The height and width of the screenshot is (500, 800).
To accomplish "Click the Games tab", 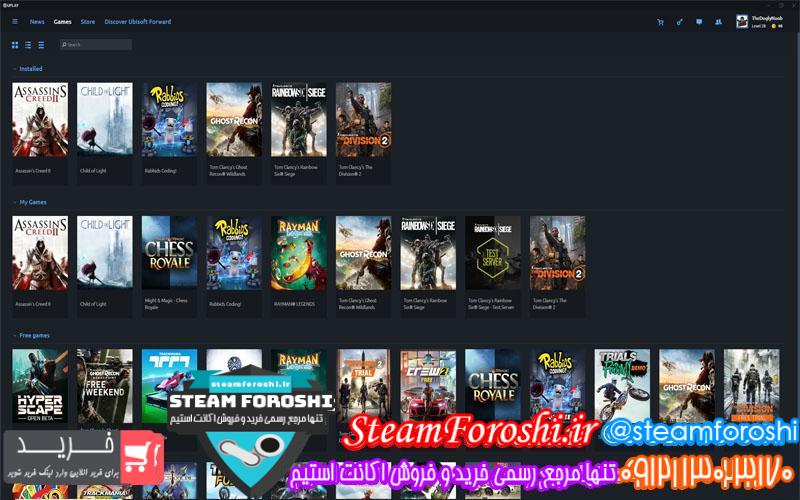I will click(62, 21).
